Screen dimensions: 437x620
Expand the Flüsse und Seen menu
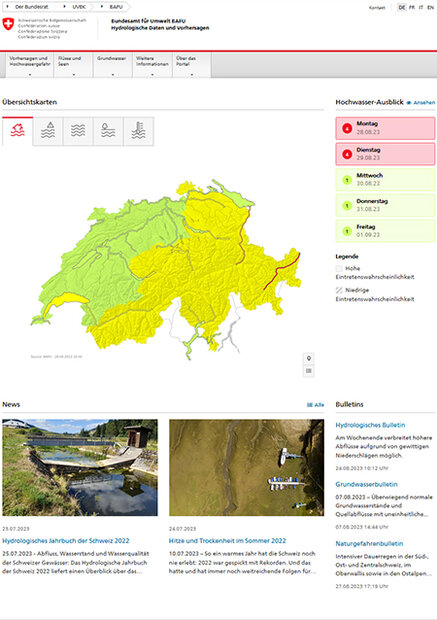[x=74, y=65]
